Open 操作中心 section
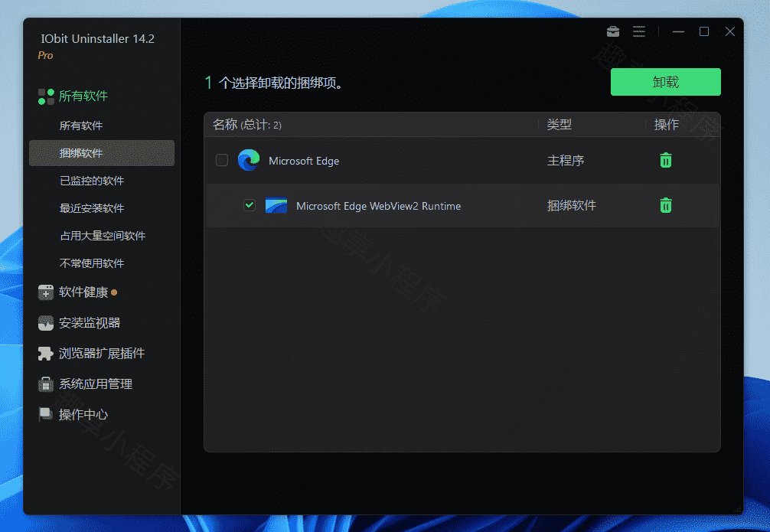The image size is (770, 532). (83, 414)
